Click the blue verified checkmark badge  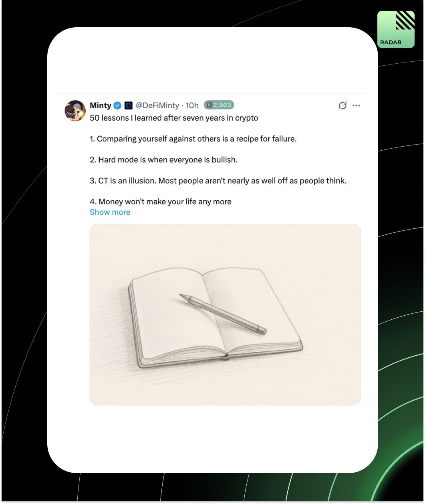pyautogui.click(x=117, y=105)
